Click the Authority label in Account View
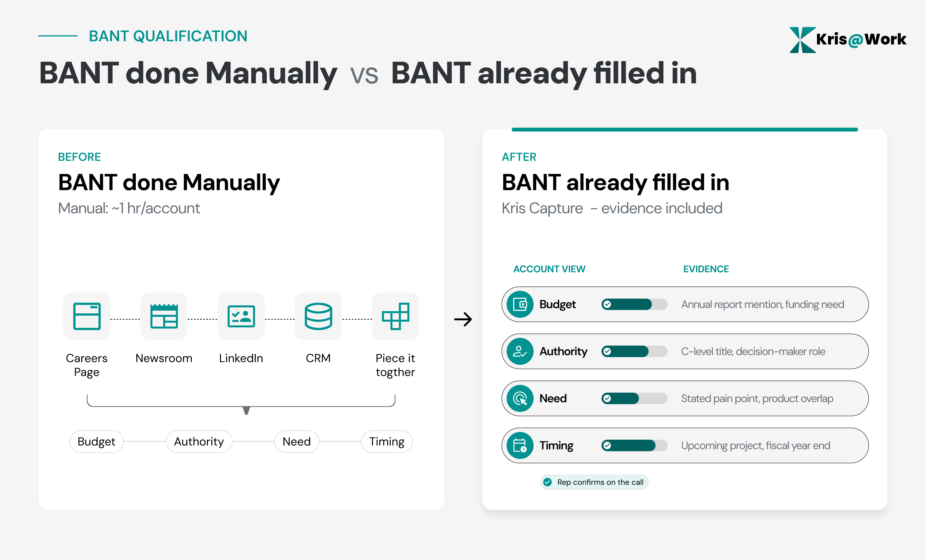The image size is (926, 560). pyautogui.click(x=563, y=351)
